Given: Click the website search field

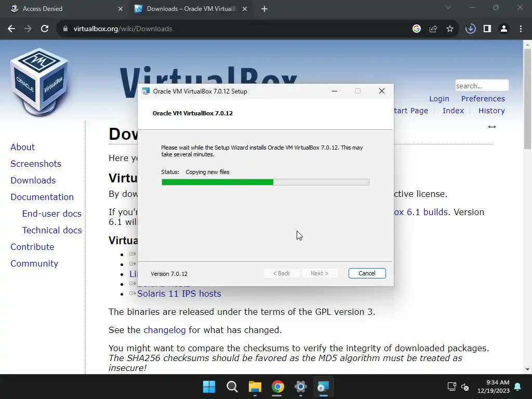Looking at the screenshot, I should coord(482,86).
